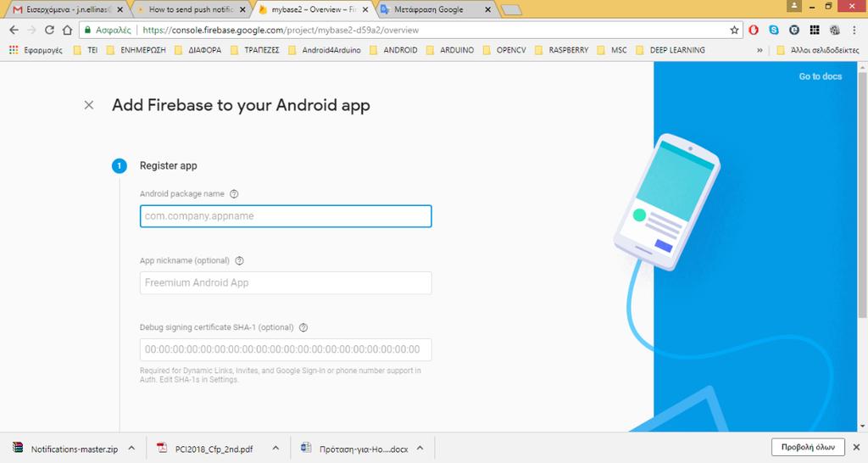868x463 pixels.
Task: Open the ΔΙΑΦΟΡΑ bookmark folder
Action: pyautogui.click(x=198, y=50)
